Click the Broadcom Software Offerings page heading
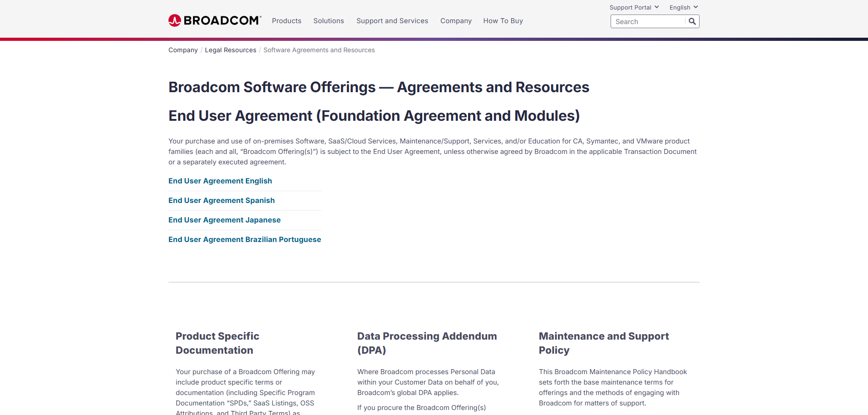 click(x=379, y=87)
